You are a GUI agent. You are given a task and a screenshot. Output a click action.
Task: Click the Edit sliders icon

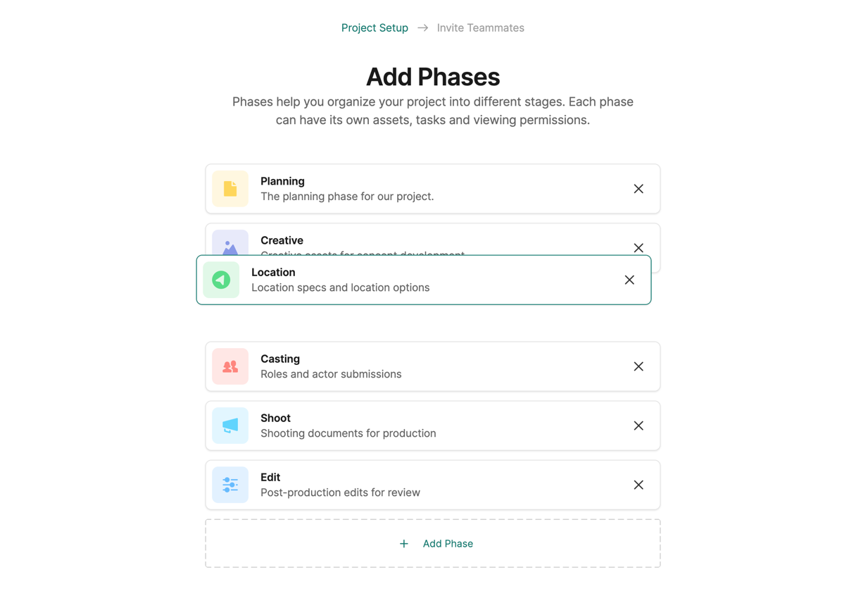point(230,485)
